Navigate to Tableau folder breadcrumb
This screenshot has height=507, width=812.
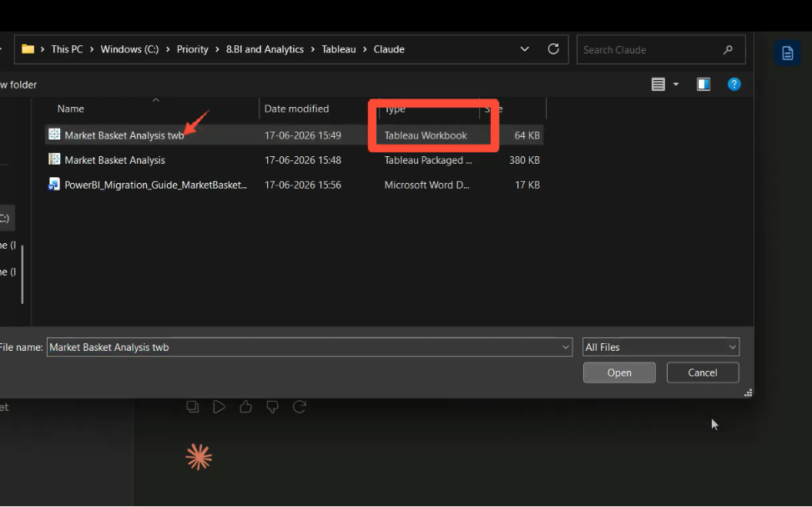coord(339,49)
